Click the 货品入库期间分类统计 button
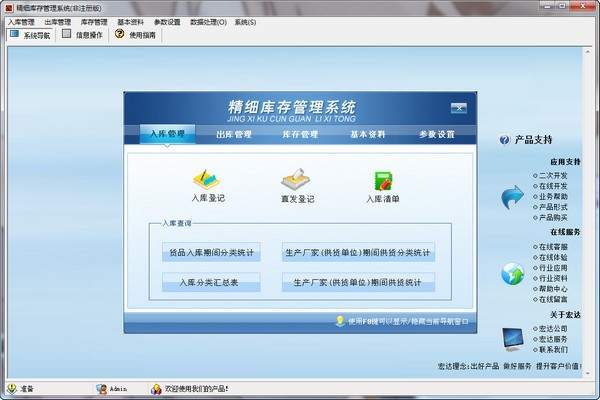This screenshot has width=600, height=400. click(x=211, y=254)
